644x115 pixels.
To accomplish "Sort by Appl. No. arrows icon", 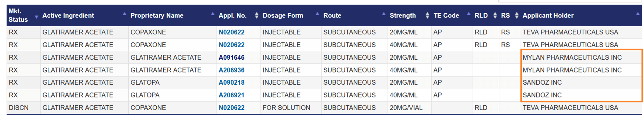I will [x=256, y=16].
